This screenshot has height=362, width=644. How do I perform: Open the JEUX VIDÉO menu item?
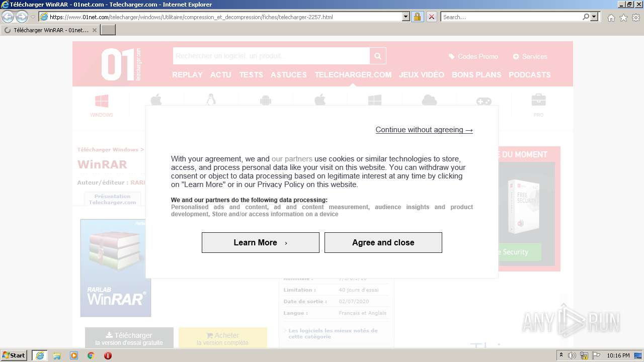pyautogui.click(x=422, y=75)
